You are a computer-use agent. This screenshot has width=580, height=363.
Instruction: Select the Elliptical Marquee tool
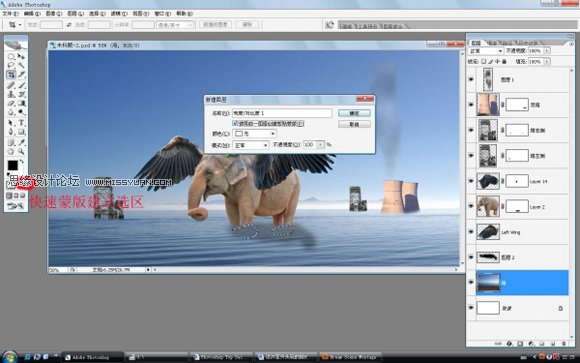[x=11, y=57]
